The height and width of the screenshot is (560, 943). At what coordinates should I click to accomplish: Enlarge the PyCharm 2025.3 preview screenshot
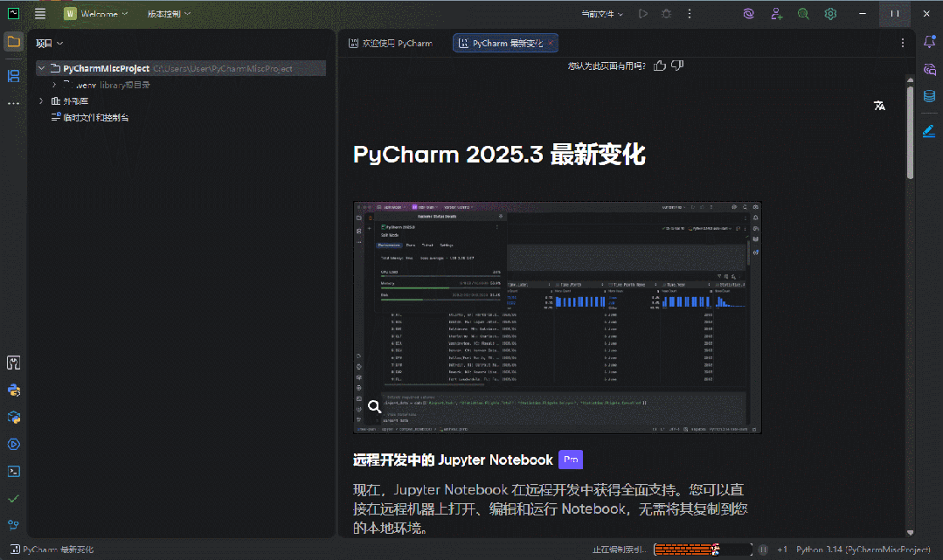coord(558,318)
